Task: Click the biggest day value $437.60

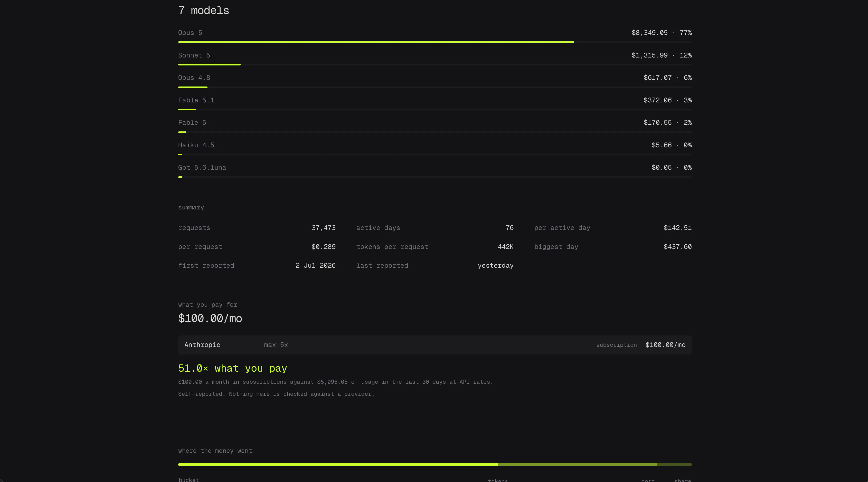Action: click(678, 247)
